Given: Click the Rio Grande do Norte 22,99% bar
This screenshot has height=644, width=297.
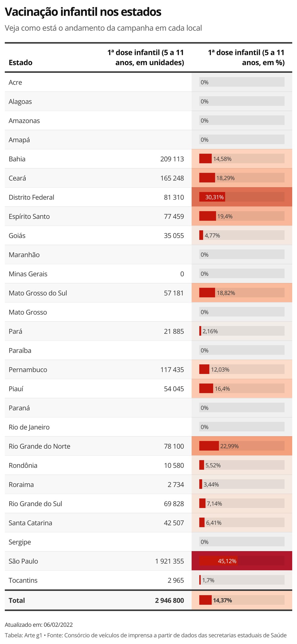Looking at the screenshot, I should click(x=241, y=446).
